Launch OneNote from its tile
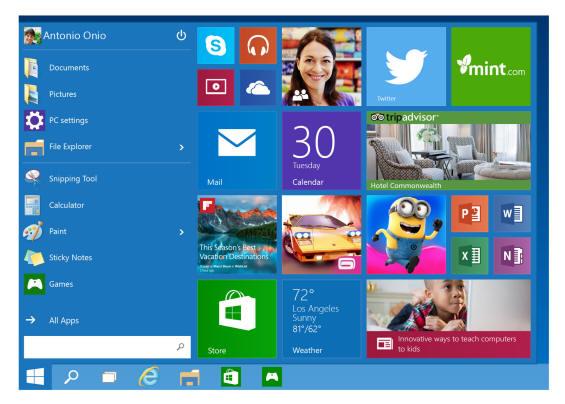565x404 pixels. [512, 256]
